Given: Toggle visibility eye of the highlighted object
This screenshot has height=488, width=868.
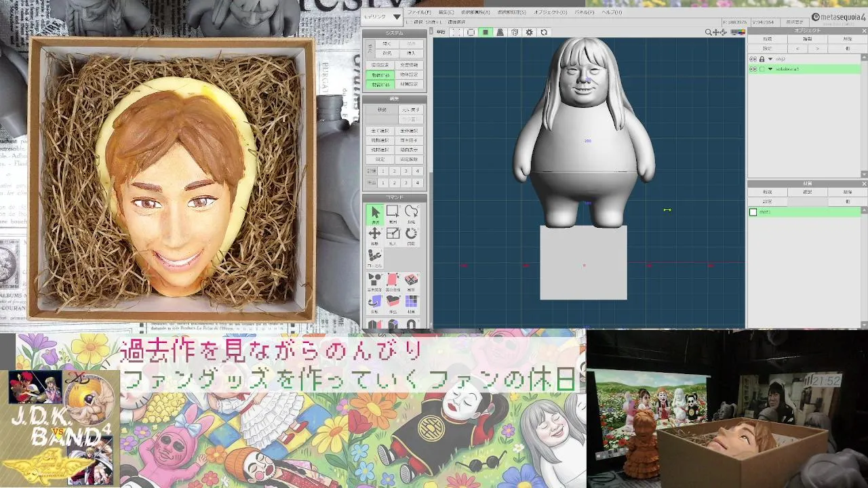Looking at the screenshot, I should click(x=753, y=69).
